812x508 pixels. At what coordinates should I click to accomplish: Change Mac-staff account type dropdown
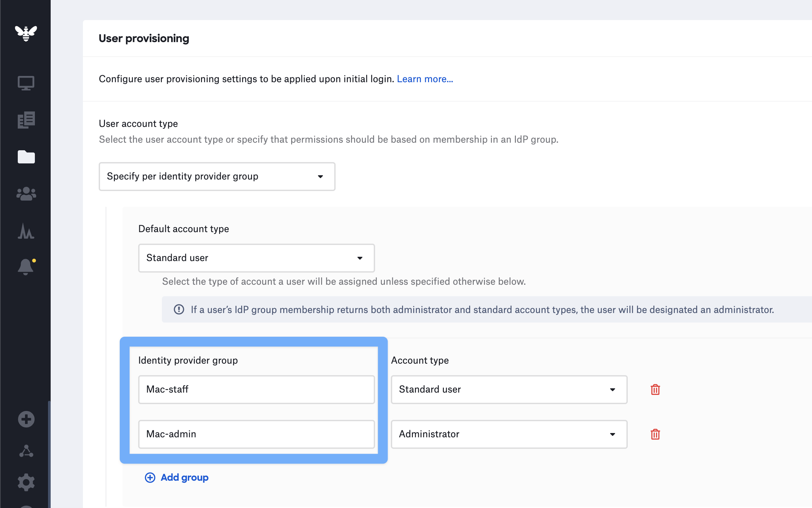tap(509, 389)
